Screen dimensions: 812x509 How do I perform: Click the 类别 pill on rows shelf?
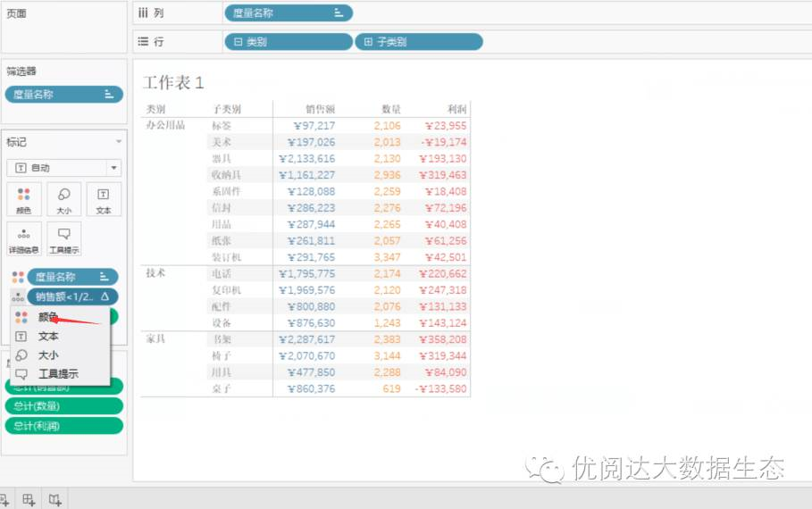[x=289, y=41]
